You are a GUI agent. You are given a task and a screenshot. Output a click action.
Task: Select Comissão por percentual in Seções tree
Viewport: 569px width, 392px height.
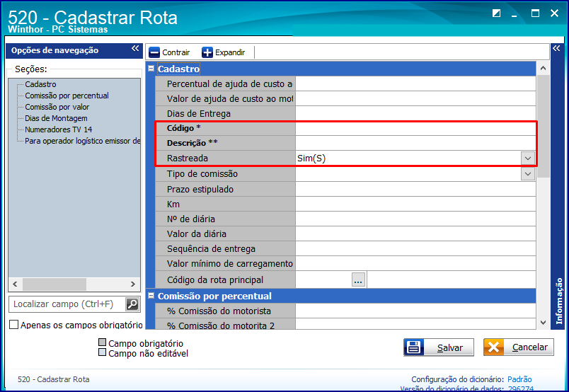tap(67, 96)
